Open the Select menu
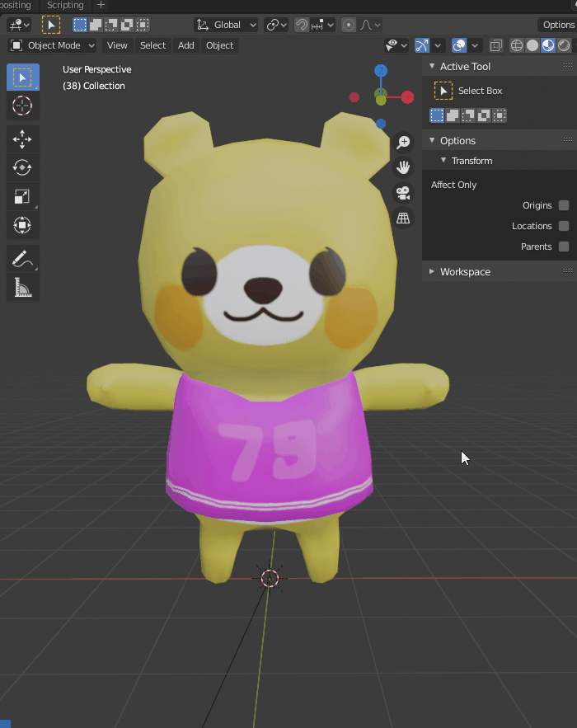This screenshot has height=728, width=577. pos(152,45)
